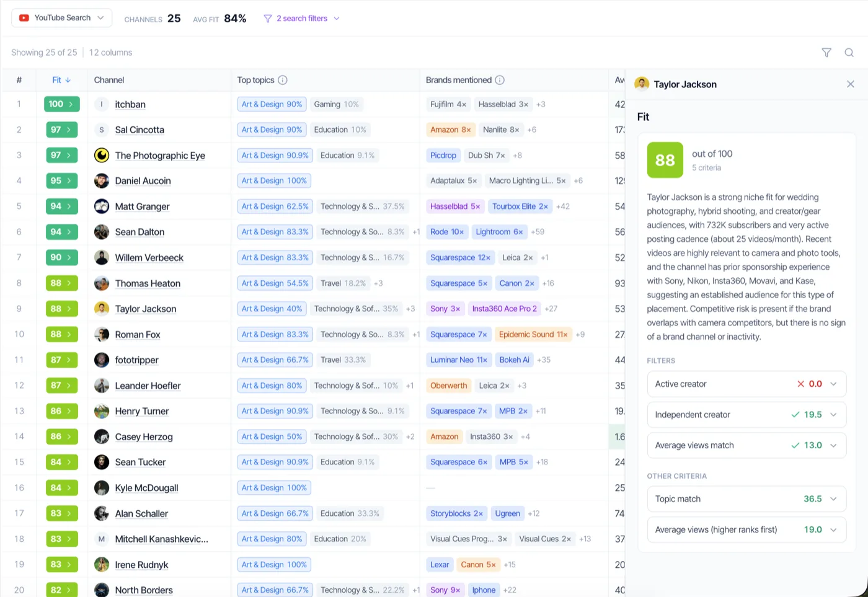The height and width of the screenshot is (597, 868).
Task: Open the itchban channel link
Action: click(x=130, y=104)
